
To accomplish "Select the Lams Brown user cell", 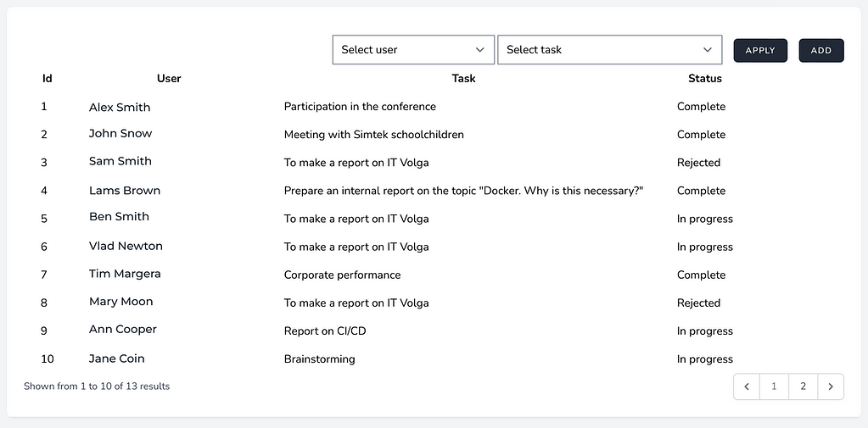I will click(x=125, y=191).
